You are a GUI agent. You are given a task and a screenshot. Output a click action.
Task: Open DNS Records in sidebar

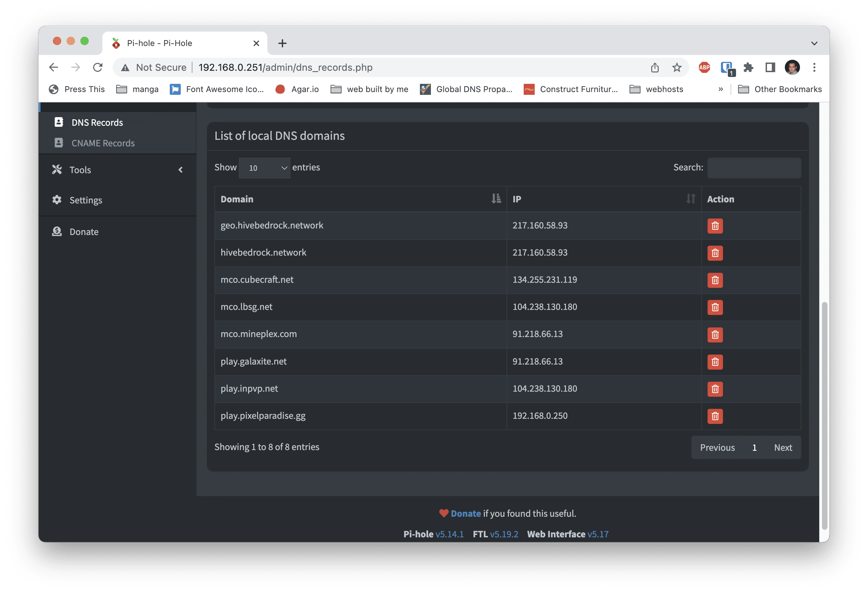(97, 123)
